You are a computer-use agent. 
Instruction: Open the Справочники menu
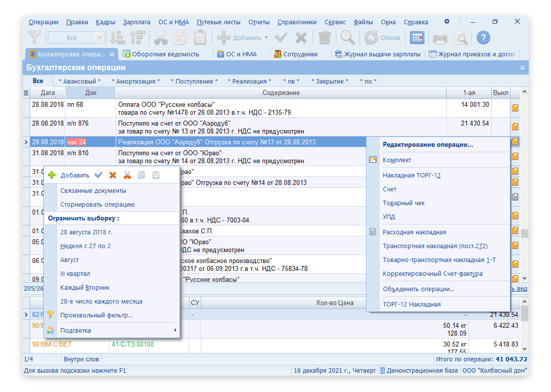coord(297,22)
